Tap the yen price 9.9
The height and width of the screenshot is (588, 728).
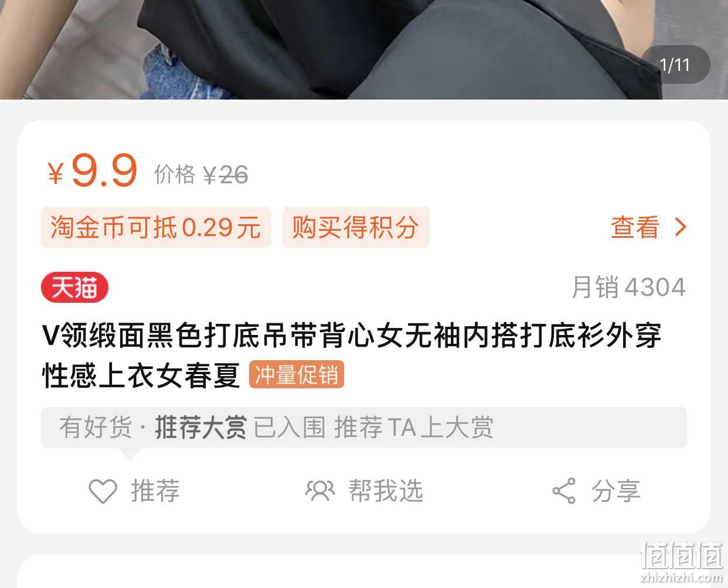pos(92,171)
